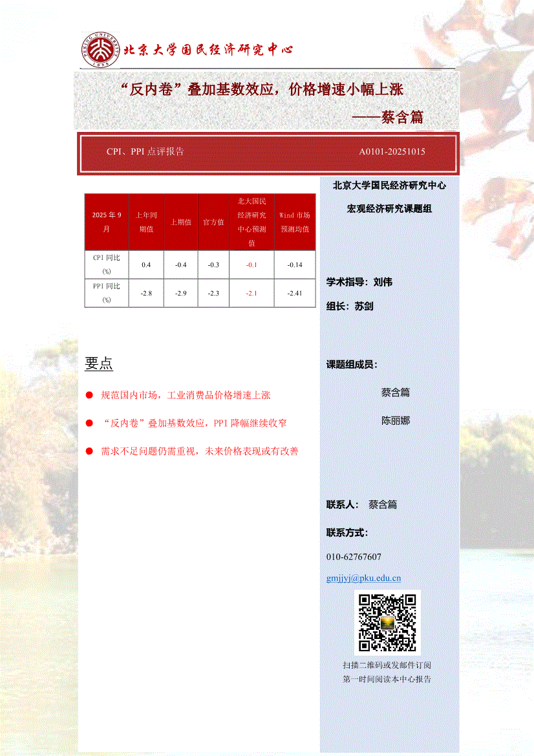Click the CPI、PPI点评报告 banner label
The height and width of the screenshot is (756, 534).
[x=145, y=151]
